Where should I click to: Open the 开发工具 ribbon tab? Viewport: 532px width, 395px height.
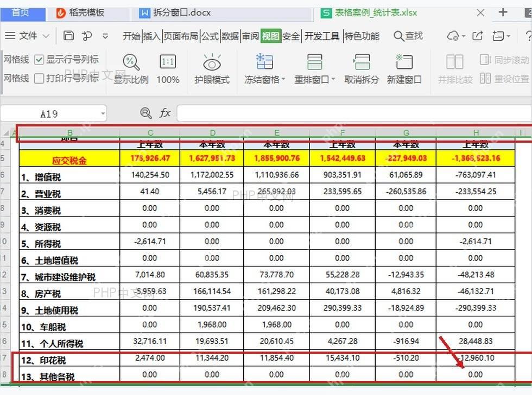coord(321,36)
